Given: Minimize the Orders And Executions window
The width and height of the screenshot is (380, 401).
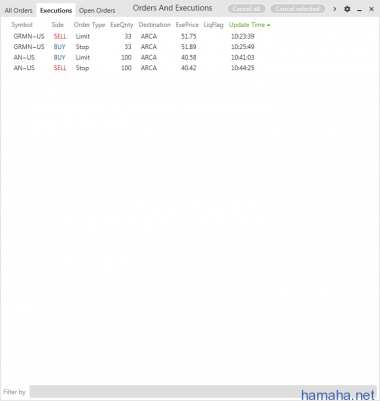Looking at the screenshot, I should tap(359, 9).
